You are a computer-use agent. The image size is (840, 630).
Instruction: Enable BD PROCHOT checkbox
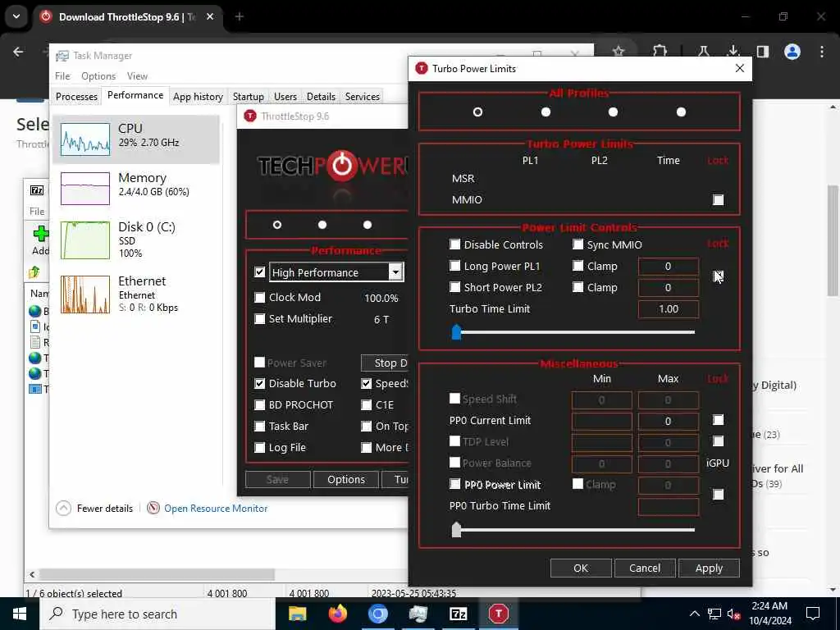point(260,405)
